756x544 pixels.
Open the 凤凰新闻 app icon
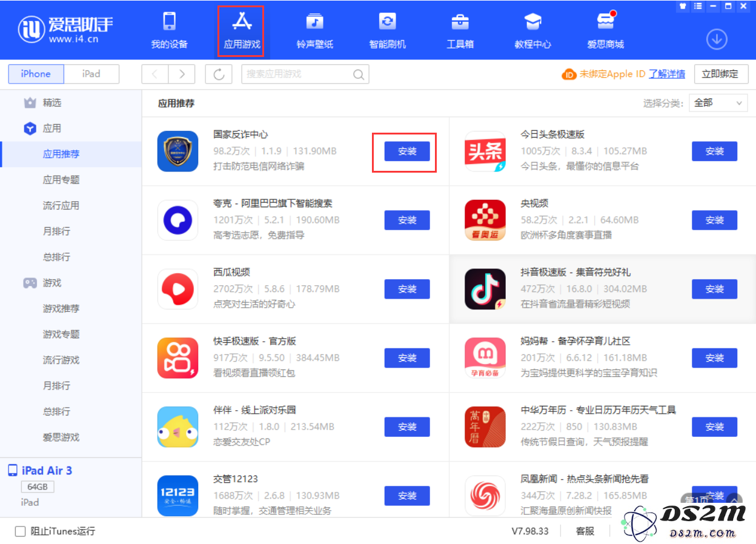point(485,496)
